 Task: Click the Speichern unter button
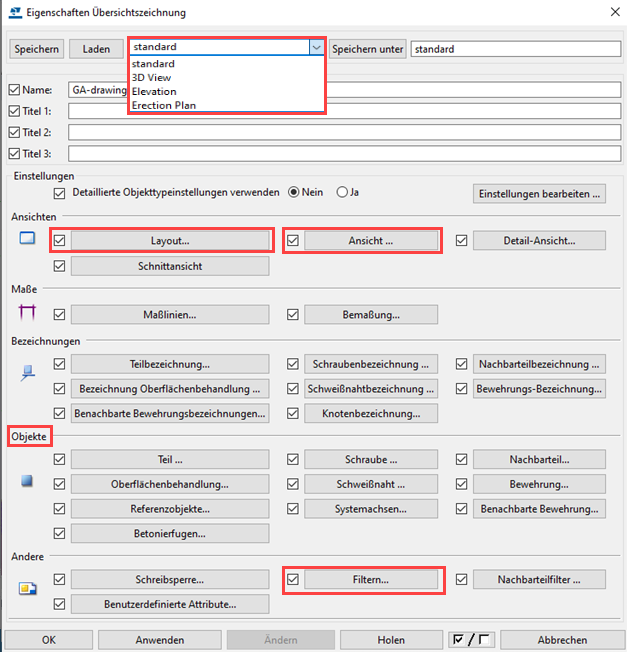(368, 49)
